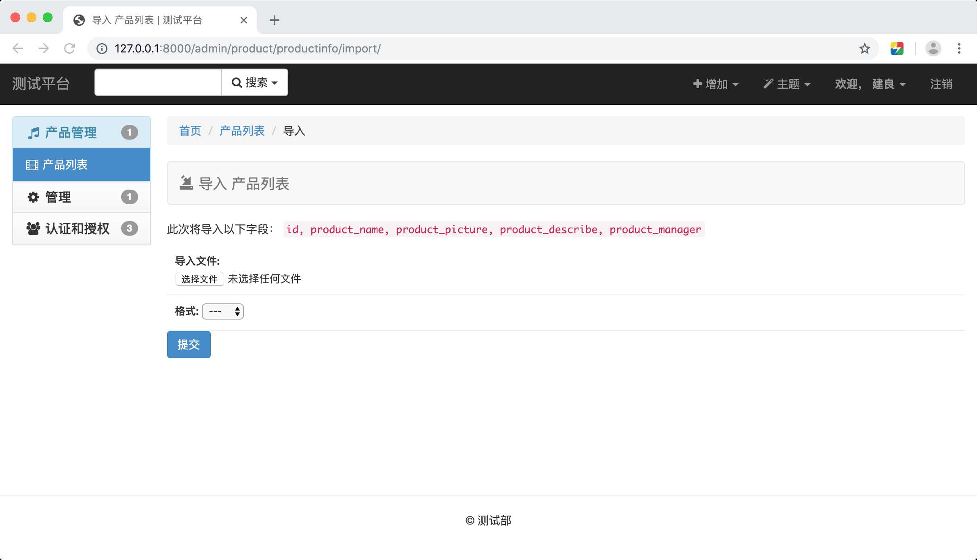Close the 导入 产品列表 tab
This screenshot has height=560, width=977.
click(244, 20)
